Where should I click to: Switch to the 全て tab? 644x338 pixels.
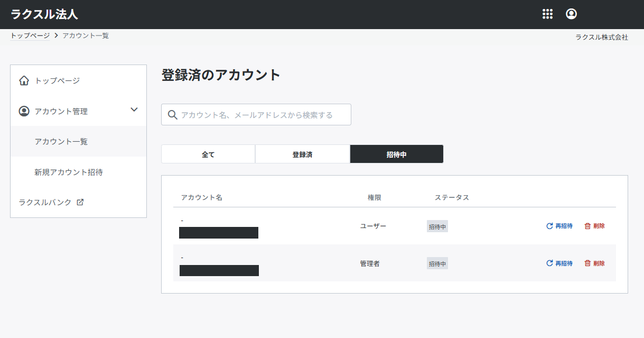[208, 154]
